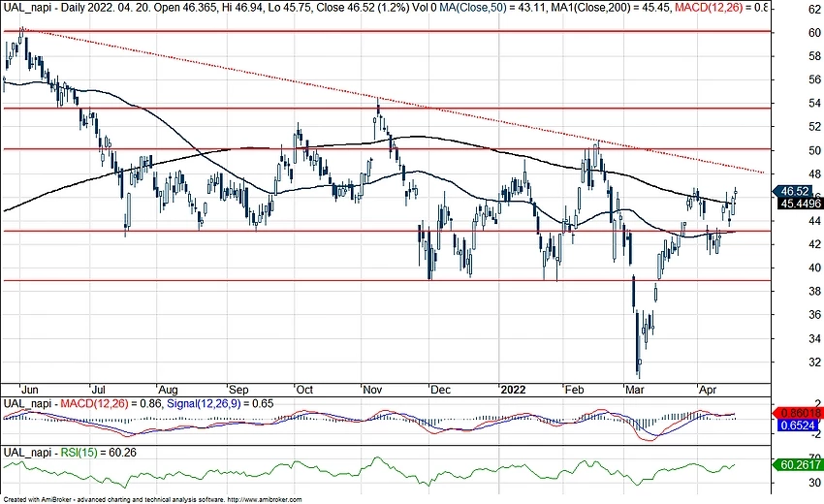The image size is (824, 504).
Task: Click the 'UAL_napi - Daily' chart title text
Action: (x=43, y=8)
